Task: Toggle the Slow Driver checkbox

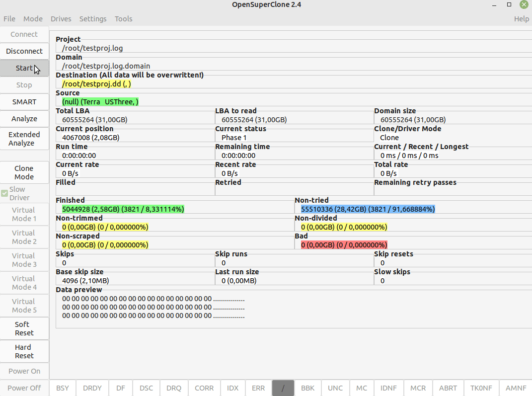Action: point(4,193)
